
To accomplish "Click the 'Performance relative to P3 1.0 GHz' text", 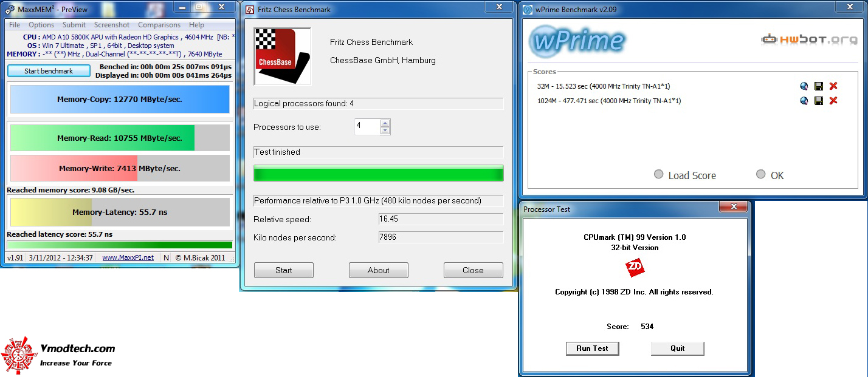I will tap(368, 200).
